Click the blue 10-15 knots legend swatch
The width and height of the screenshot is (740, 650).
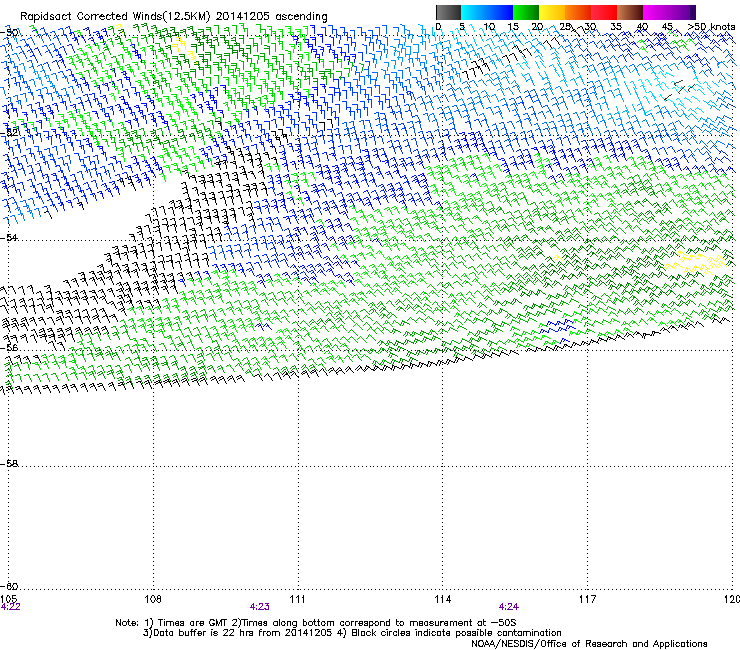click(x=500, y=12)
